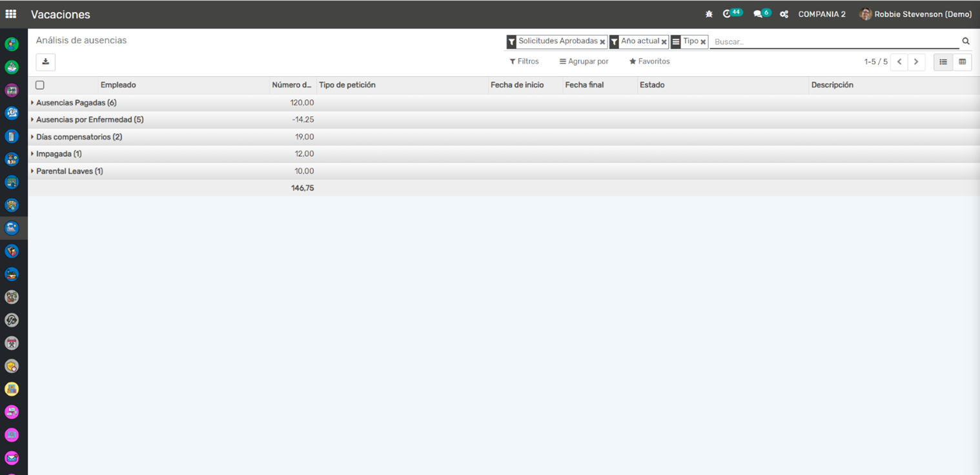Open the Favoritos menu
Viewport: 980px width, 475px height.
coord(649,61)
